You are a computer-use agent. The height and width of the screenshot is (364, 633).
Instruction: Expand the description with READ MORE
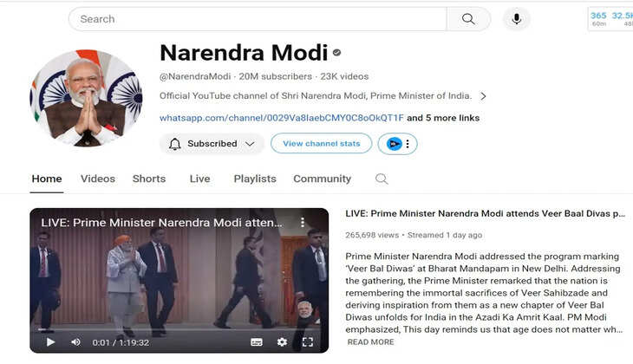tap(370, 341)
